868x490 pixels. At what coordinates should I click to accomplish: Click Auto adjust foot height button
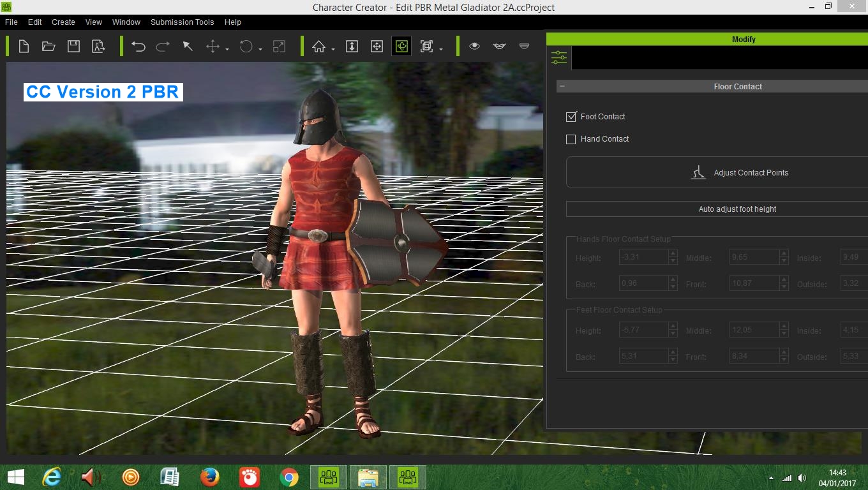click(717, 209)
